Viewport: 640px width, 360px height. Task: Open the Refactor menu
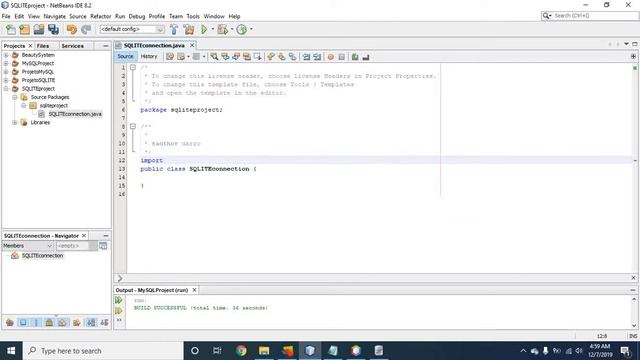click(100, 16)
